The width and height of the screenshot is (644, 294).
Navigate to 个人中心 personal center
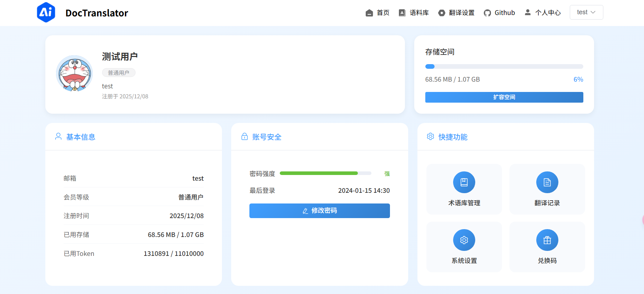click(543, 13)
